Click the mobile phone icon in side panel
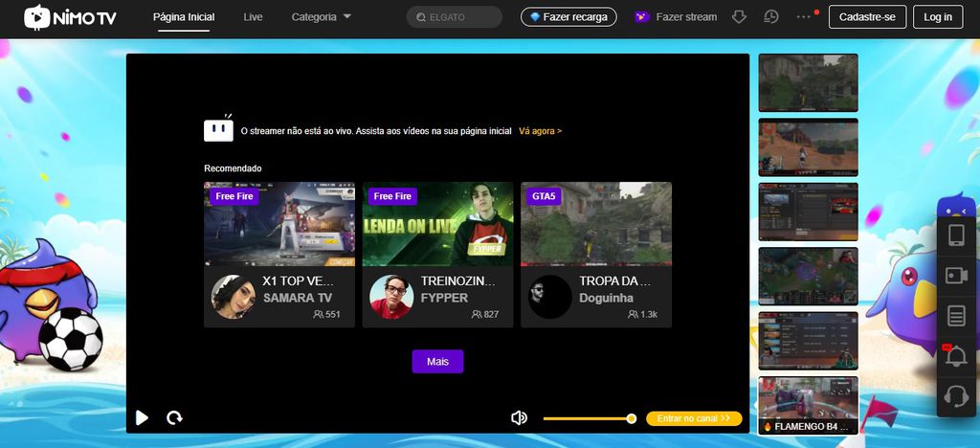 [x=956, y=235]
